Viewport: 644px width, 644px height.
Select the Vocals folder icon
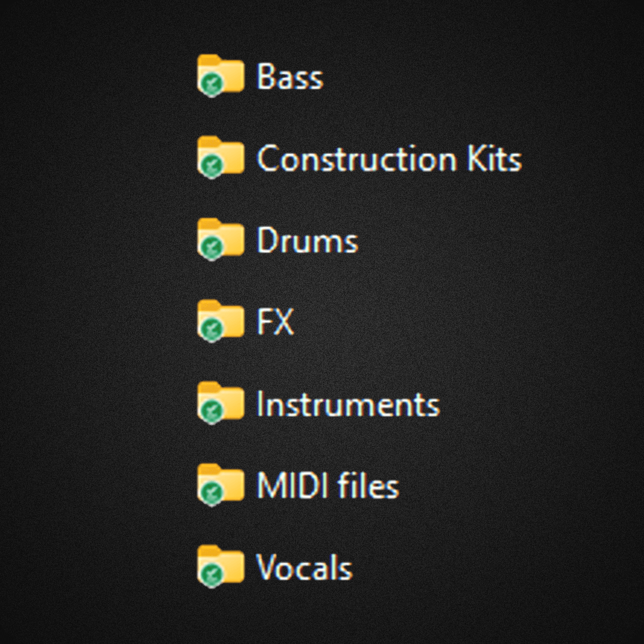(221, 566)
